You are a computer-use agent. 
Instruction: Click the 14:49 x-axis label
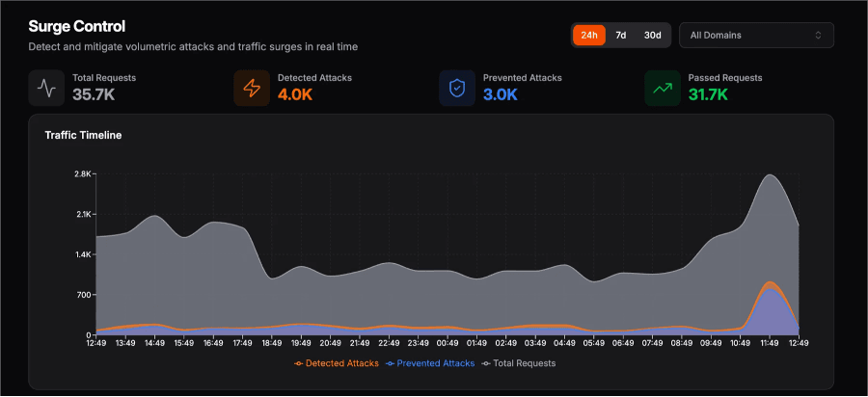154,343
